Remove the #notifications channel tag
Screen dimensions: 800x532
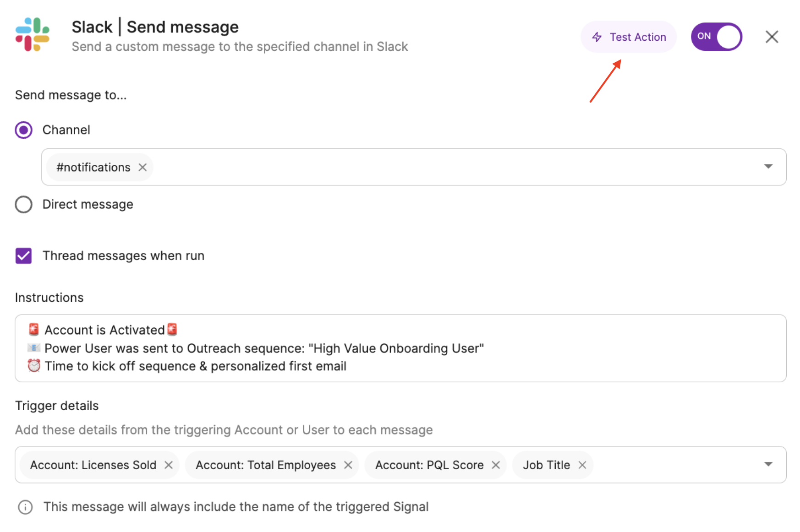point(142,168)
